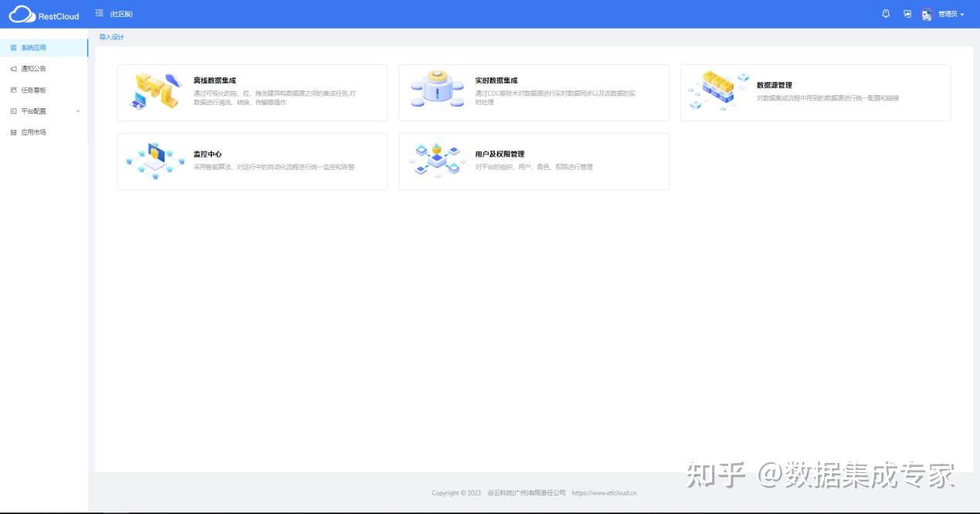Open the 离线数据集成 (offline data integration) card
This screenshot has width=980, height=514.
(251, 91)
